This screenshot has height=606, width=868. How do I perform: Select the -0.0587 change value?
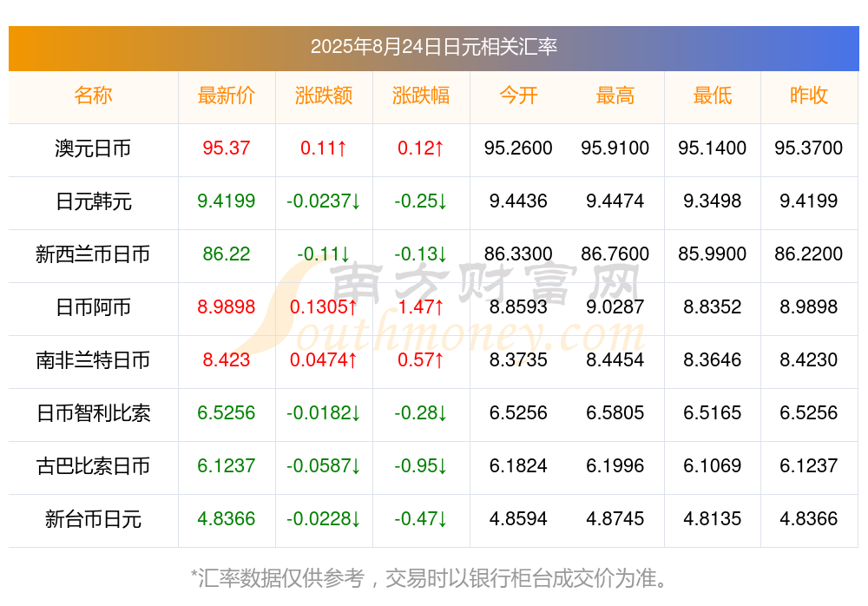pyautogui.click(x=324, y=466)
